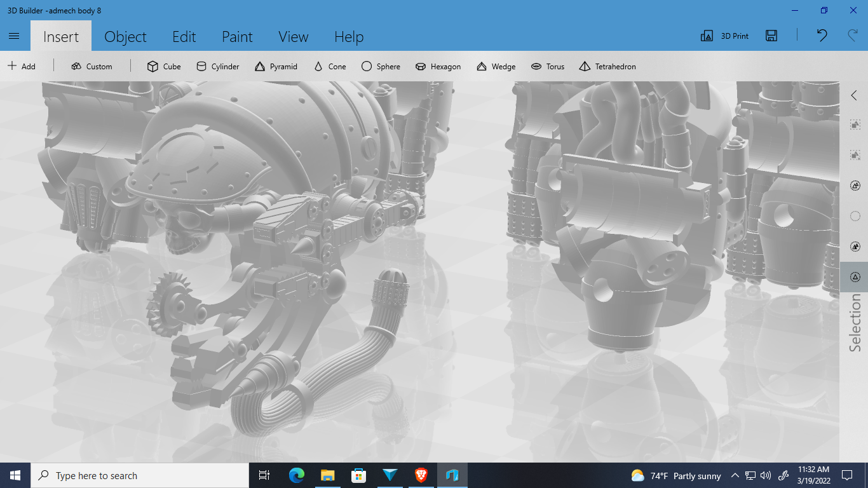Add a Pyramid to the scene

(x=276, y=66)
